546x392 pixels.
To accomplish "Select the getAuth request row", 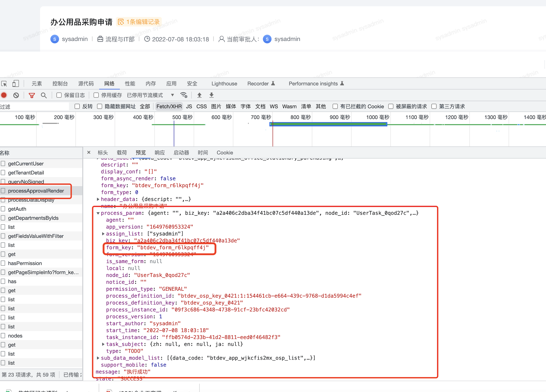I will [x=41, y=209].
